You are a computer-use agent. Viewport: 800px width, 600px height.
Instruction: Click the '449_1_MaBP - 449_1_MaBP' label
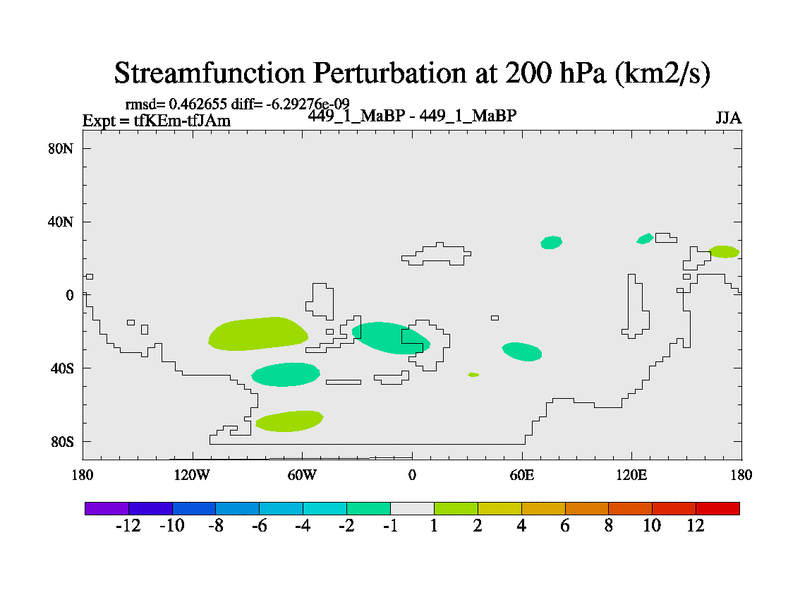click(x=412, y=116)
